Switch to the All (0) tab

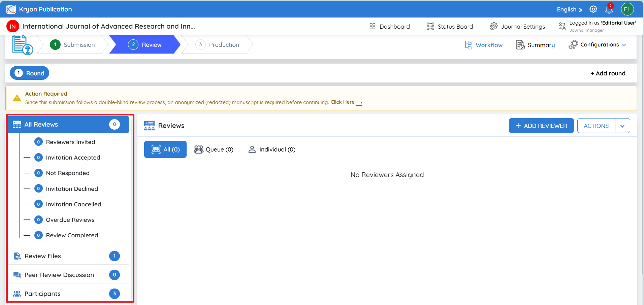165,149
